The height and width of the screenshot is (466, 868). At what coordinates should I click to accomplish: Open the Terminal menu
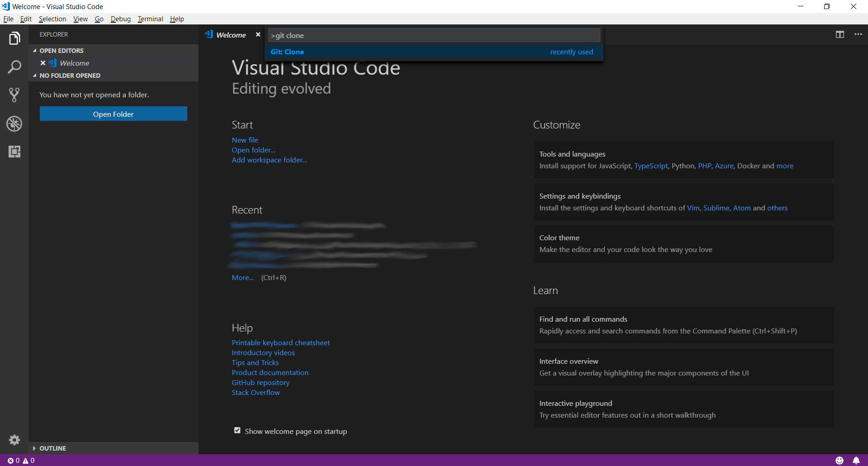150,19
